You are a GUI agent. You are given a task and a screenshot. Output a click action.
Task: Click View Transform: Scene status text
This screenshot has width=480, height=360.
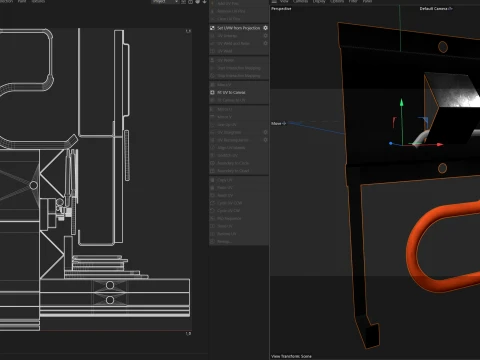pyautogui.click(x=291, y=356)
